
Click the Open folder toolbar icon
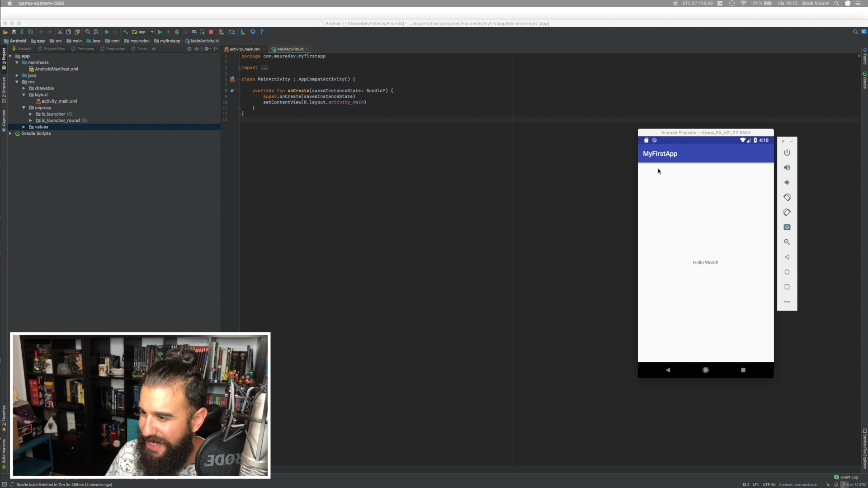tap(5, 32)
